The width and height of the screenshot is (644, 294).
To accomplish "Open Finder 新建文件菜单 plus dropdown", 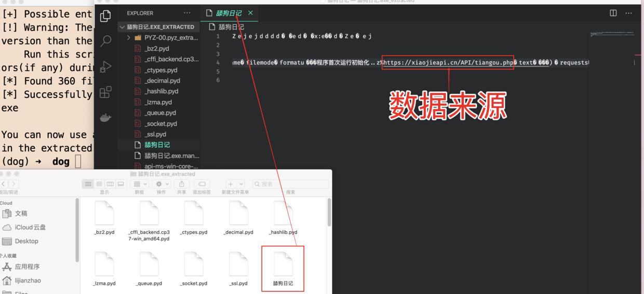I will point(235,184).
